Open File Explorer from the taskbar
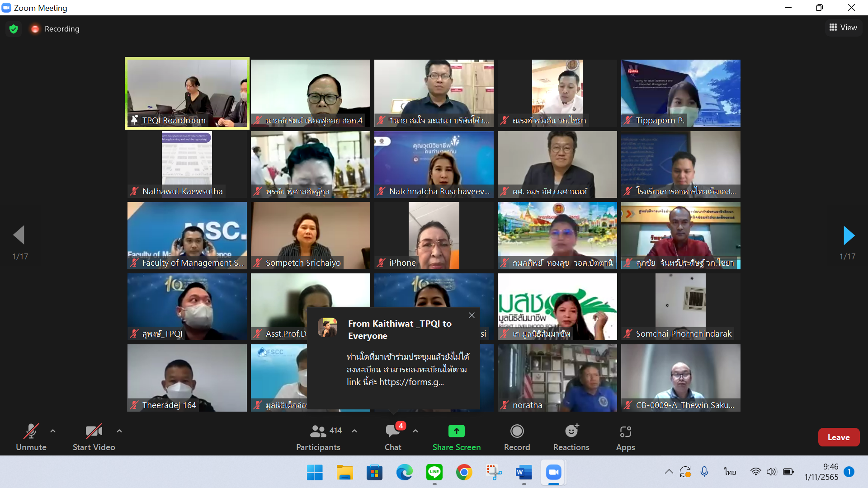This screenshot has height=488, width=868. coord(344,472)
